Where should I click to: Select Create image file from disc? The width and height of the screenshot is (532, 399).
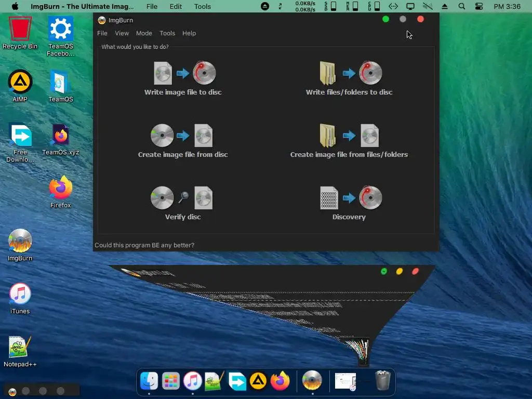[183, 141]
